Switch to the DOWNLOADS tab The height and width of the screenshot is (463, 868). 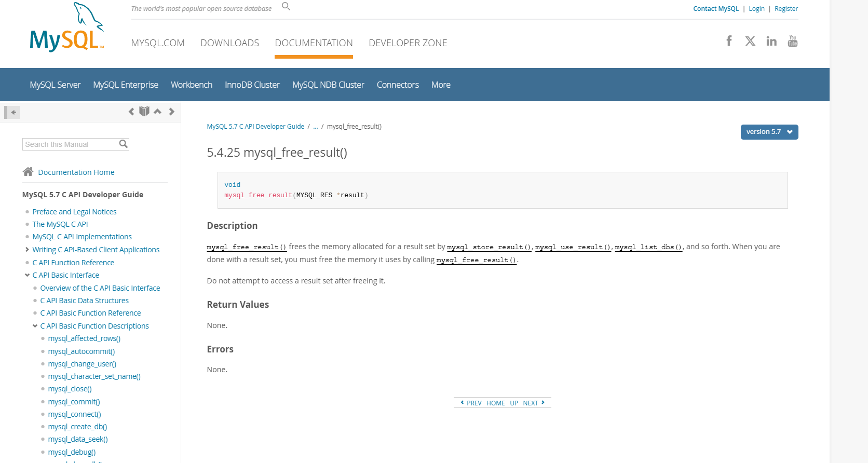coord(229,43)
